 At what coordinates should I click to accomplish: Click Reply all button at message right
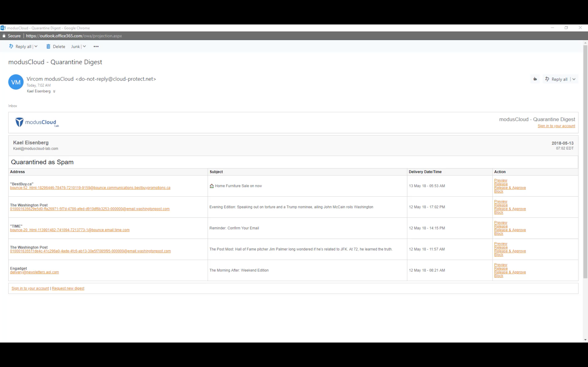(x=557, y=79)
